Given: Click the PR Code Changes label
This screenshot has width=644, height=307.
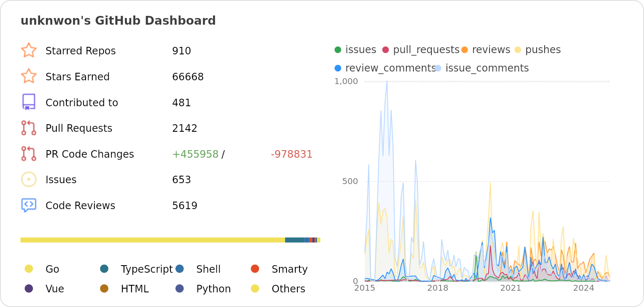Looking at the screenshot, I should pos(90,154).
